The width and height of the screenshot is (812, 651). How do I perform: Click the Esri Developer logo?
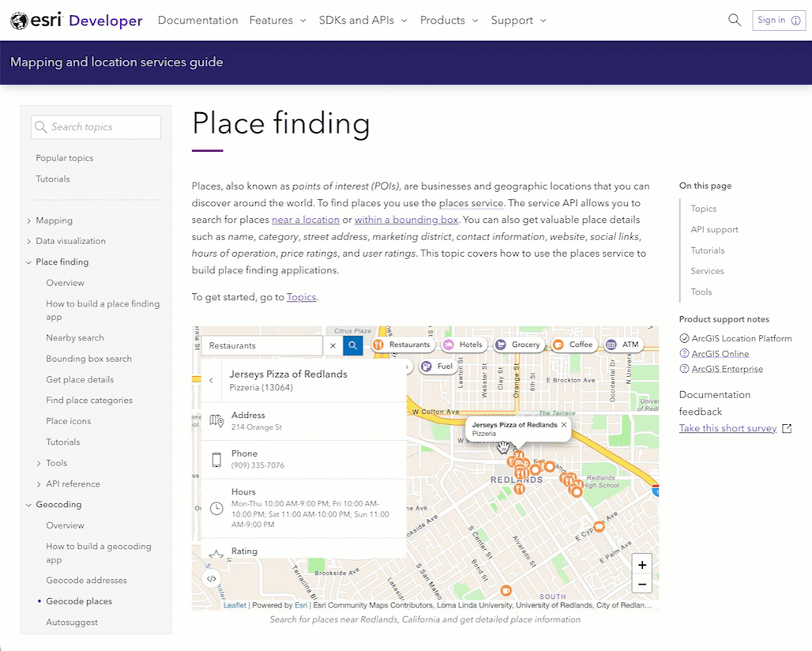pyautogui.click(x=77, y=21)
